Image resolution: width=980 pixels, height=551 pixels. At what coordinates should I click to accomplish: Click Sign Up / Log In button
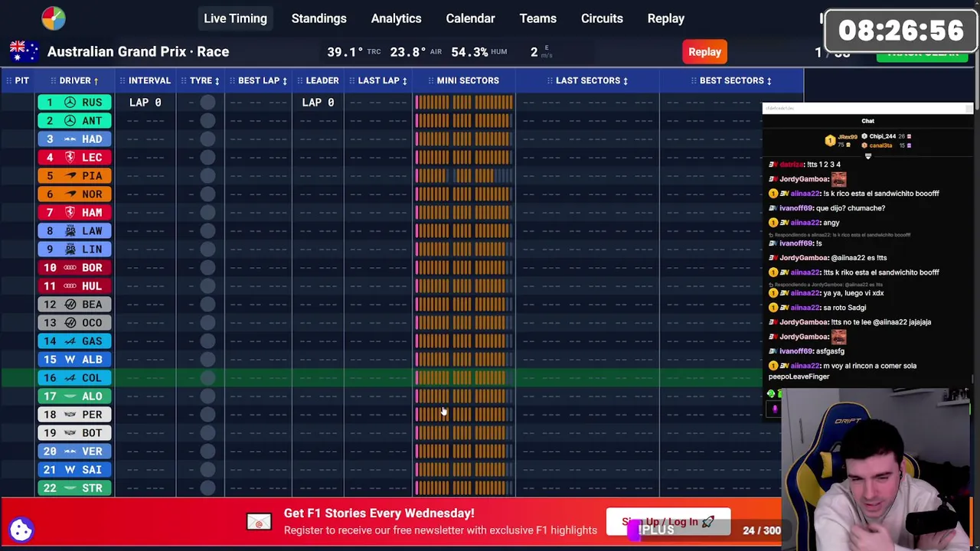[668, 522]
